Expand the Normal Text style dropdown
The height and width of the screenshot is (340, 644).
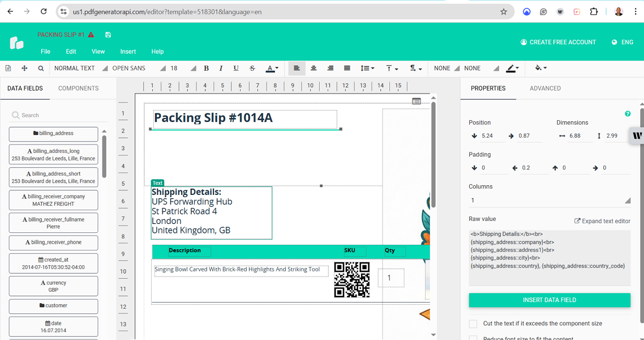[80, 68]
